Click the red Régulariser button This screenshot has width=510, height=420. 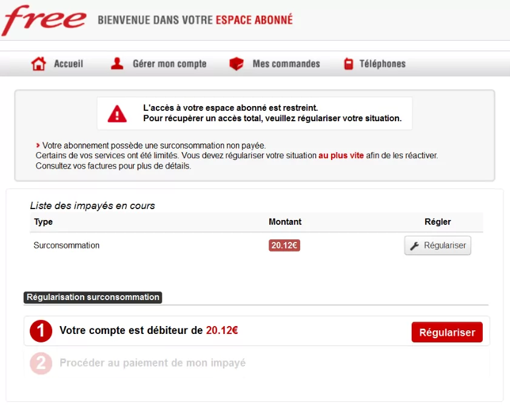click(447, 332)
